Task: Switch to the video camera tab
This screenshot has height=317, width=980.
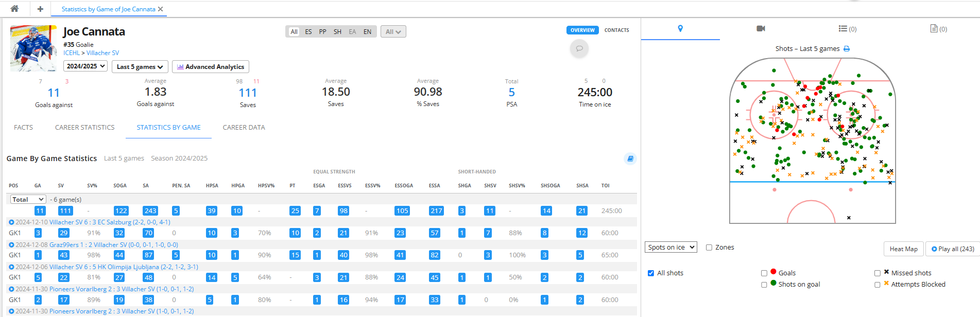Action: (761, 29)
